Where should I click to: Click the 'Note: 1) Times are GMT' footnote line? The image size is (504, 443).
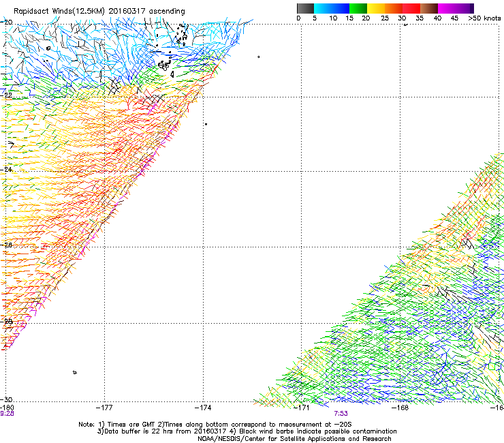coord(215,425)
